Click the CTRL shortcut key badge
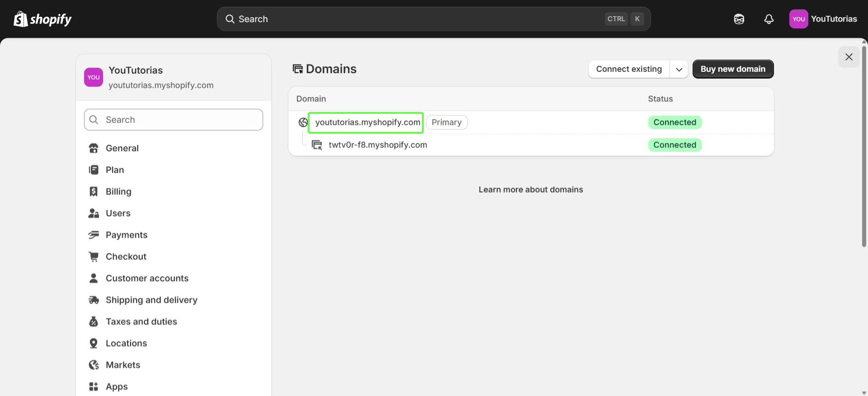The width and height of the screenshot is (868, 396). point(616,19)
